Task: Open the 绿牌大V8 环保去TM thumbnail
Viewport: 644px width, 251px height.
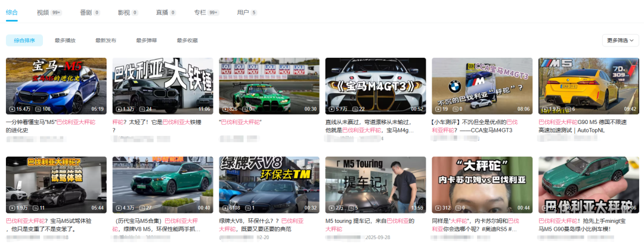Action: click(269, 184)
